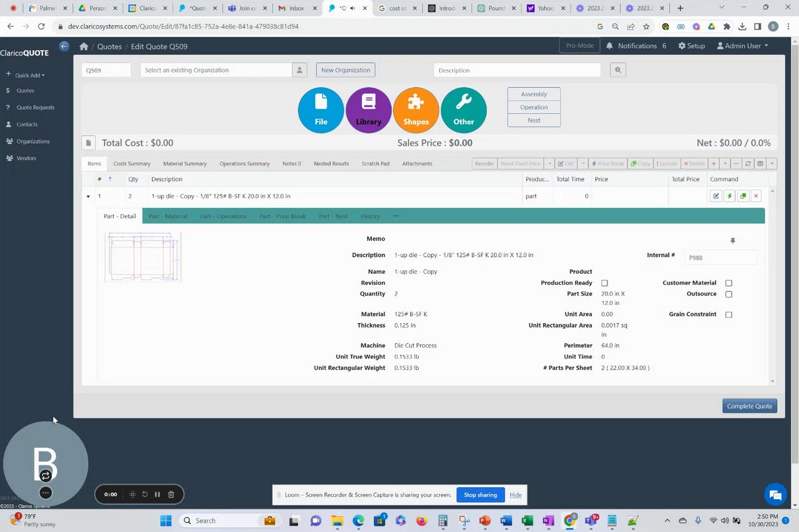Click the Description input field at top
This screenshot has height=532, width=799.
517,70
